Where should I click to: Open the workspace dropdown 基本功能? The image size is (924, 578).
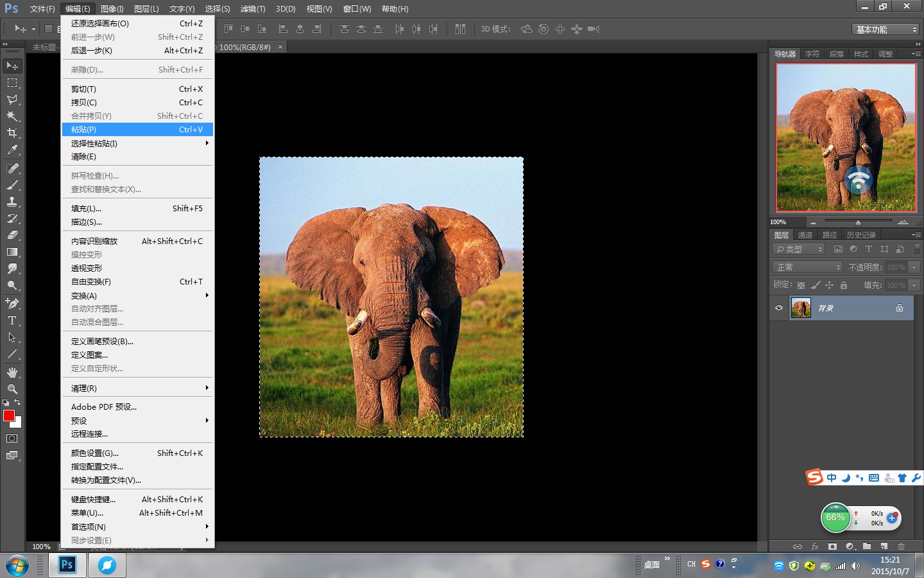pos(887,30)
